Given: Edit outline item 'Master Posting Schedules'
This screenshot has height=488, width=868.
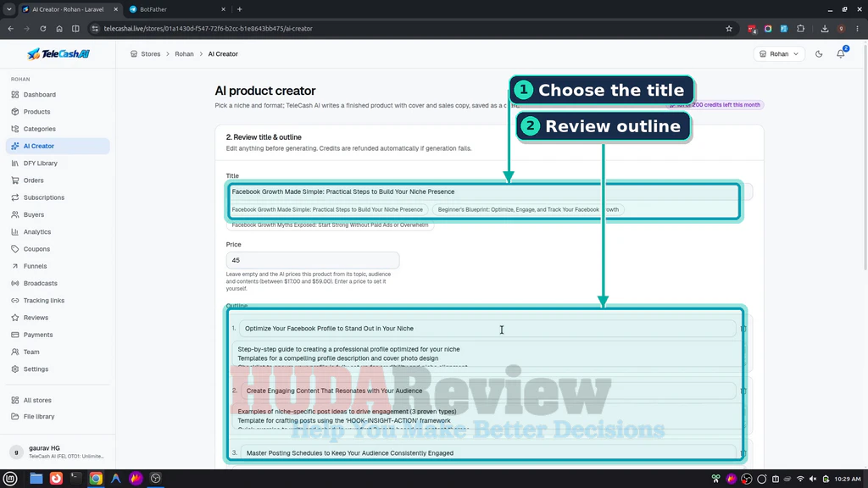Looking at the screenshot, I should click(x=487, y=453).
